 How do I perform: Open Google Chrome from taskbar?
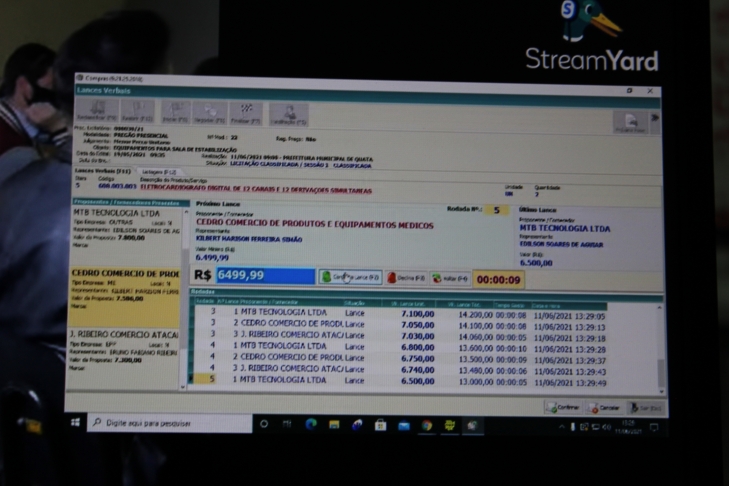pyautogui.click(x=427, y=426)
